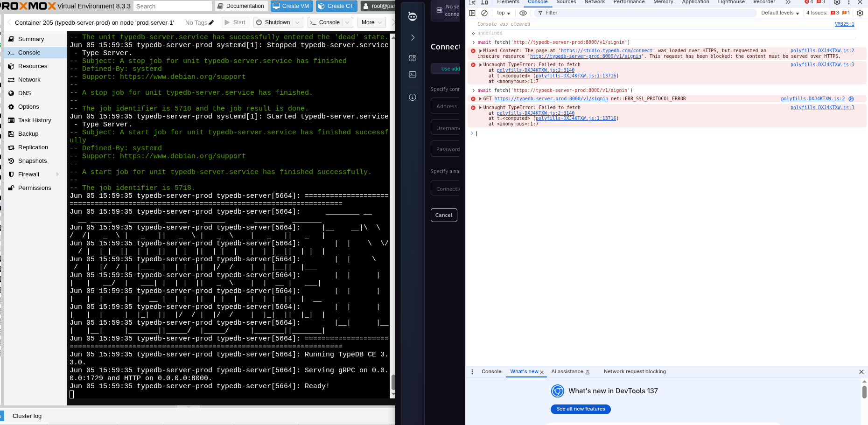Image resolution: width=868 pixels, height=425 pixels.
Task: Open the Snapshots section
Action: (x=32, y=161)
